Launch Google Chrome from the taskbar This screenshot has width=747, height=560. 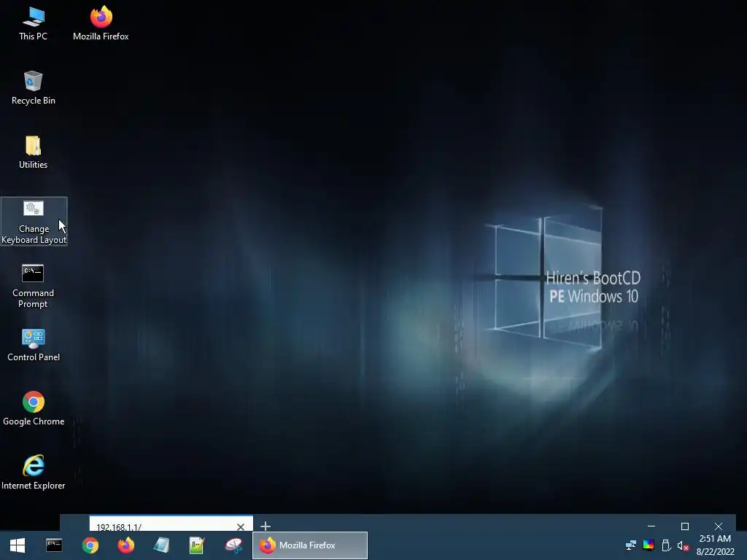click(x=90, y=545)
